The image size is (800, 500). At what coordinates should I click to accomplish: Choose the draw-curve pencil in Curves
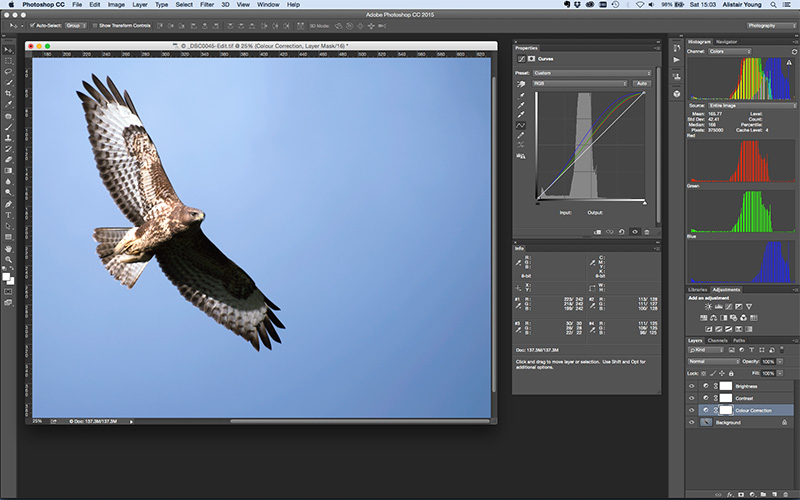(x=521, y=135)
